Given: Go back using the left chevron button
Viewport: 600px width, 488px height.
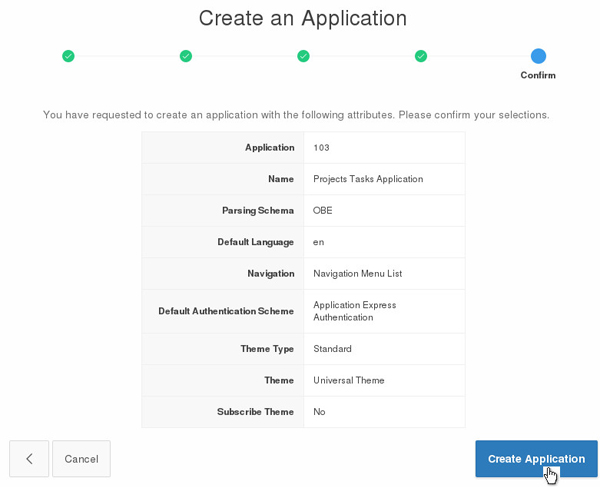Looking at the screenshot, I should click(x=29, y=459).
